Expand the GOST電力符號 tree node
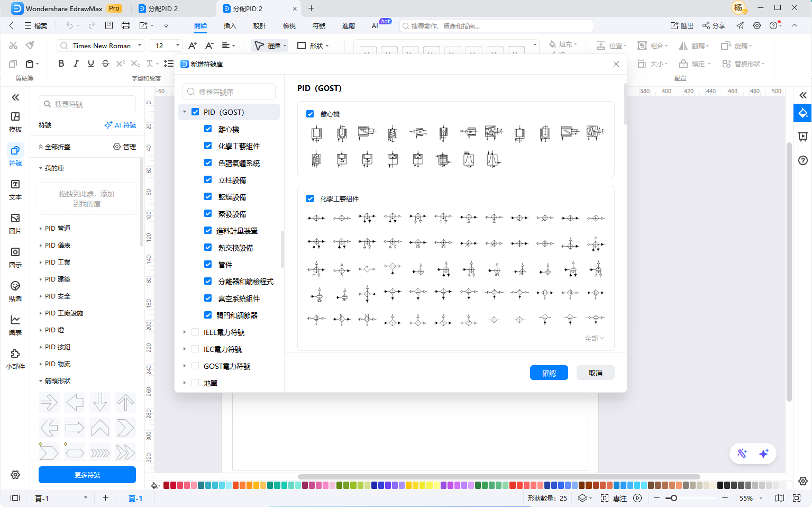Viewport: 812px width, 507px height. coord(185,366)
